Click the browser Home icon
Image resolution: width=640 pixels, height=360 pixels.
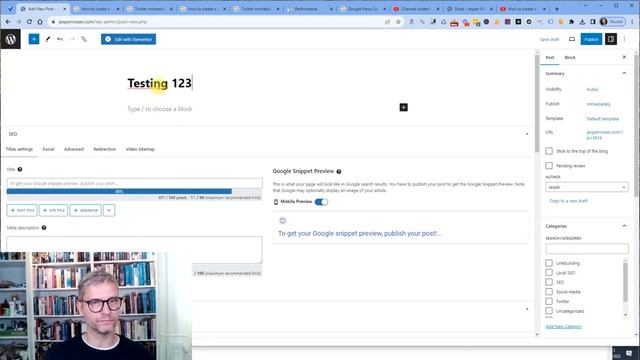(x=40, y=22)
